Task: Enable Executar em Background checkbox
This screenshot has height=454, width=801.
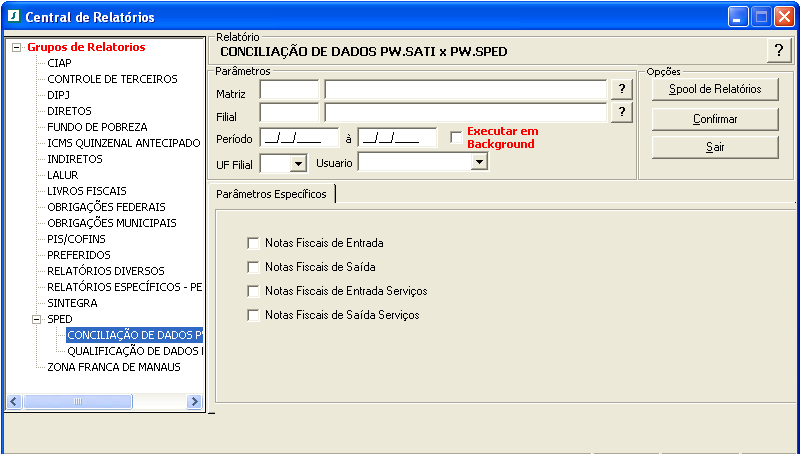Action: [456, 137]
